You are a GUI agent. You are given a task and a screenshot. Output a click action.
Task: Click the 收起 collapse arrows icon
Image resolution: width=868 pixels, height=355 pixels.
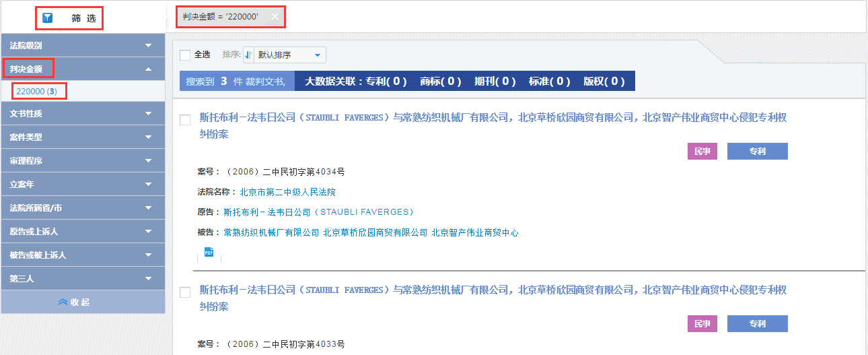click(63, 302)
